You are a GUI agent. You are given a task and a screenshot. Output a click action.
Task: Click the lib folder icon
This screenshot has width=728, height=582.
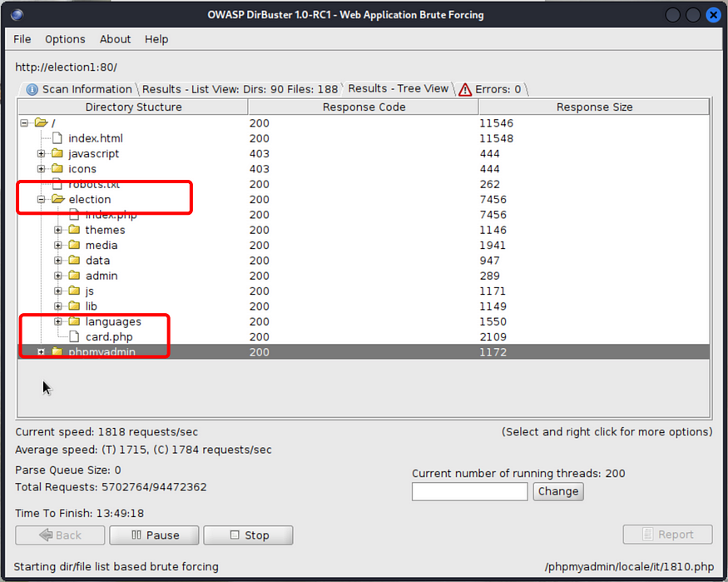click(x=74, y=306)
